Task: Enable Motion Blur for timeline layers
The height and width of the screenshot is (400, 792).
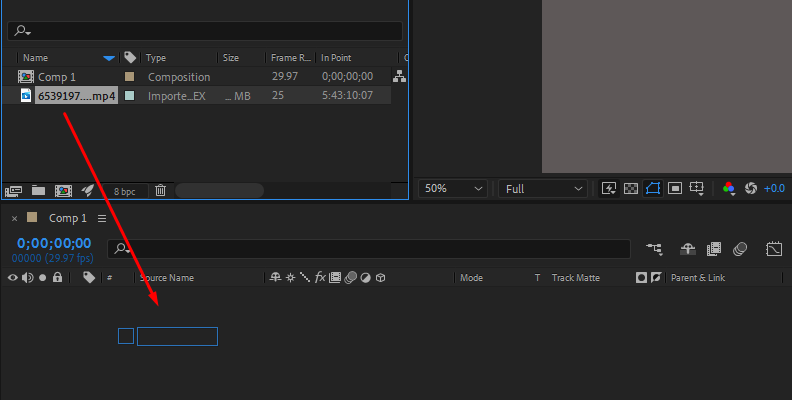Action: pos(741,249)
